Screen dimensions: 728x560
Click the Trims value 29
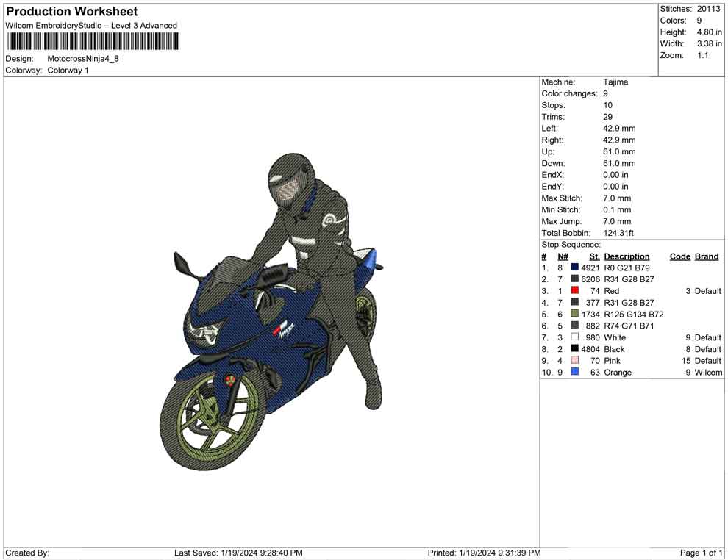click(x=607, y=116)
